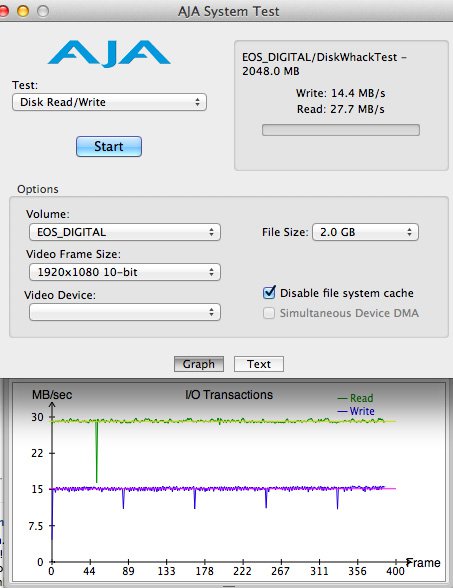Click the I/O Transactions graph title

[229, 394]
